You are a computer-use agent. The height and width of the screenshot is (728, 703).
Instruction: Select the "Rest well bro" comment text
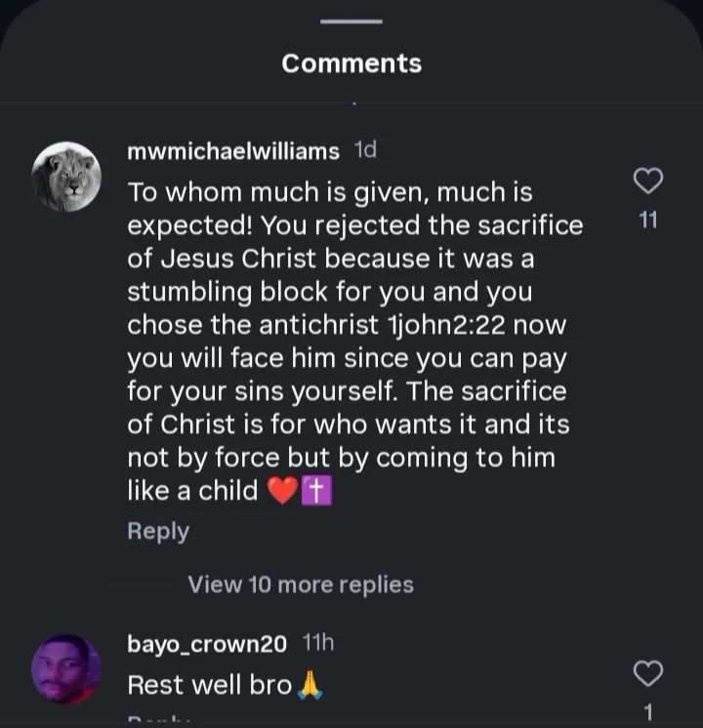pos(210,685)
